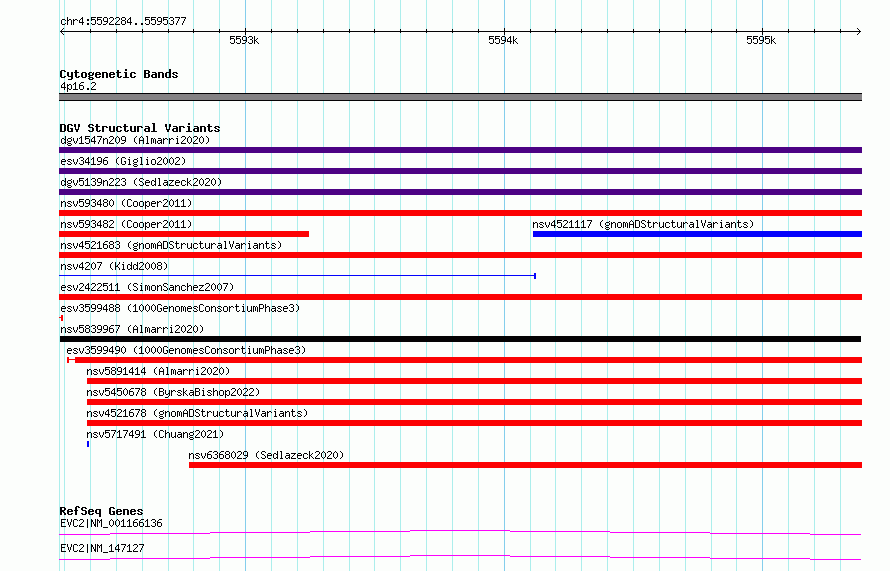Click the 5594k ruler mark
Image resolution: width=890 pixels, height=571 pixels.
[x=503, y=40]
